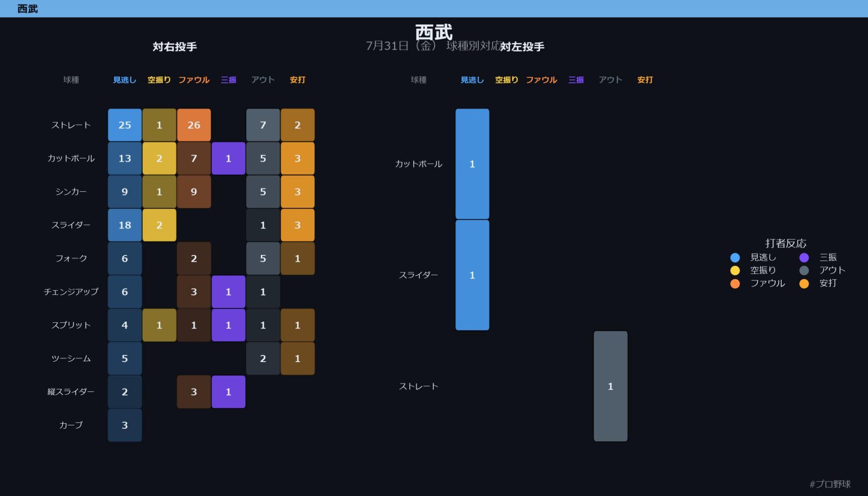Click the 見逃し column header under 対右投手
This screenshot has height=496, width=868.
[x=125, y=80]
